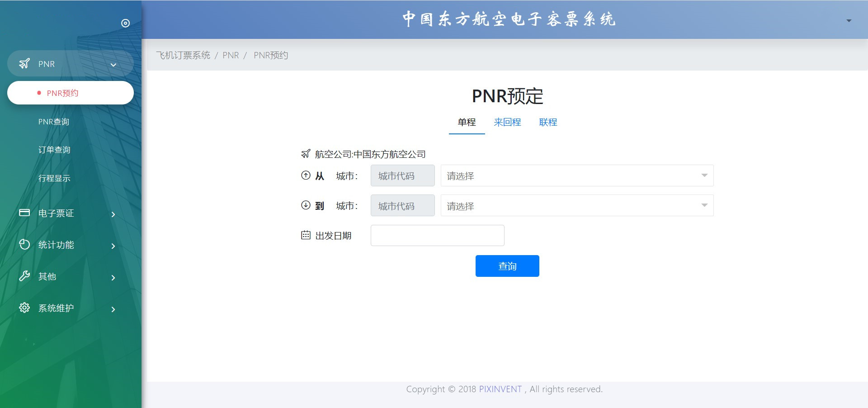This screenshot has height=408, width=868.
Task: Switch to the 来回程 tab
Action: pyautogui.click(x=507, y=122)
